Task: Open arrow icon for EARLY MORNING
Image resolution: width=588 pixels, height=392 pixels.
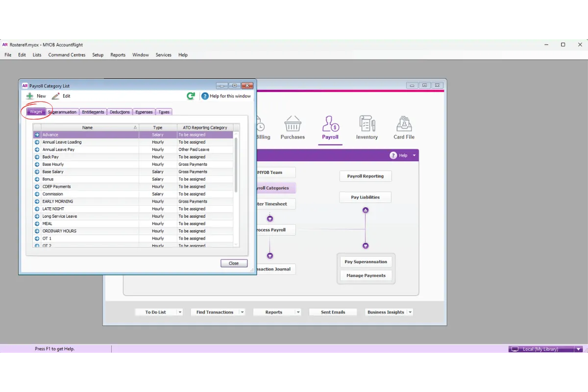Action: [x=37, y=201]
